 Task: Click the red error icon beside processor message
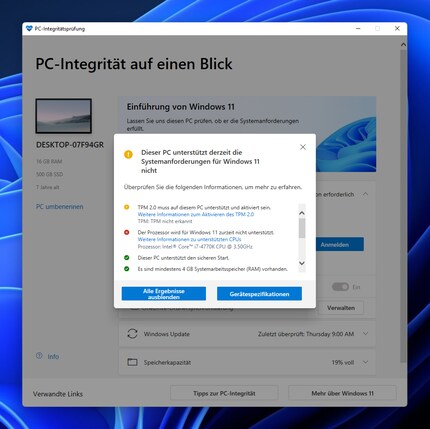click(127, 232)
